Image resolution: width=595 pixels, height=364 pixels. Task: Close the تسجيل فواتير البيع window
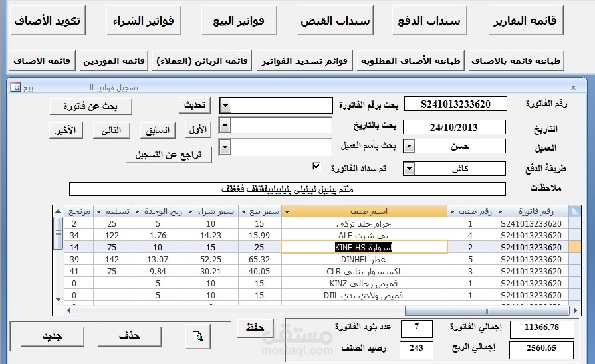click(x=573, y=88)
